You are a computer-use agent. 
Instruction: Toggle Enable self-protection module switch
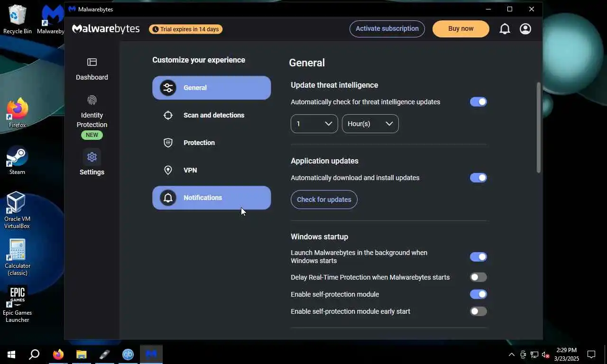[x=478, y=294]
